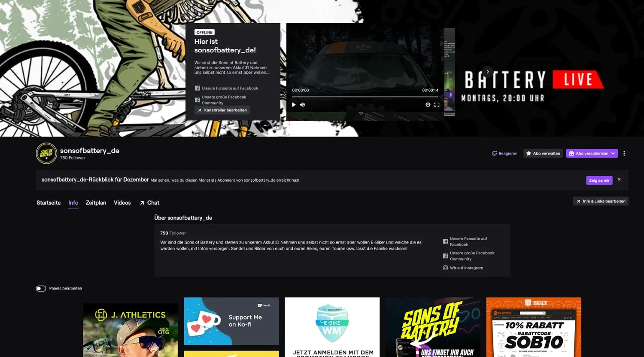The height and width of the screenshot is (357, 644).
Task: Open the Support Me on Ko-fi panel
Action: pyautogui.click(x=231, y=321)
